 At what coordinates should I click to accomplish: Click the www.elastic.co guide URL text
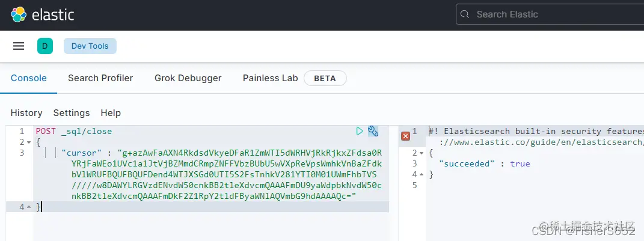pyautogui.click(x=541, y=142)
